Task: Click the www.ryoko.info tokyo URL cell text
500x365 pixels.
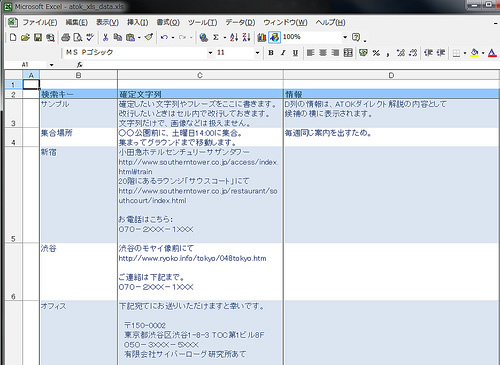Action: (192, 258)
